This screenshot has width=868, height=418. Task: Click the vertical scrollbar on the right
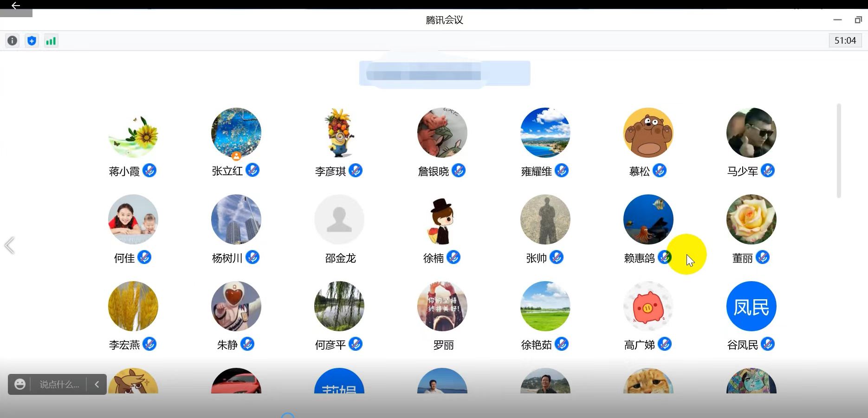point(839,151)
